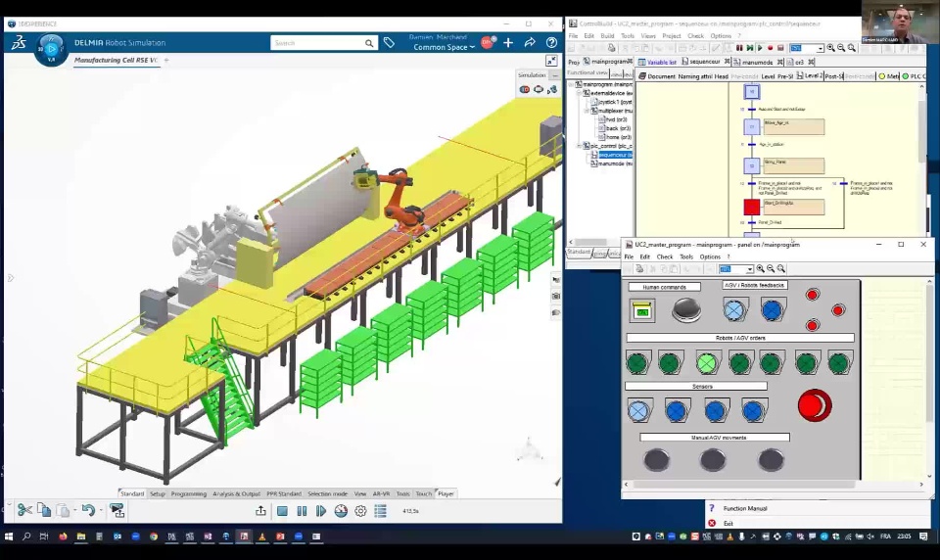Collapse the multiplexer tree node
Viewport: 940px width, 560px height.
587,111
